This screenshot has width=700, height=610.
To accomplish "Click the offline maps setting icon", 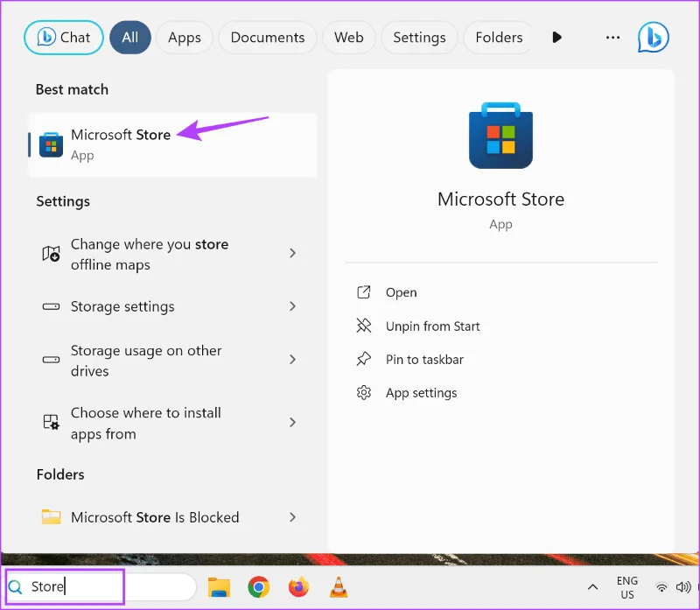I will click(x=51, y=254).
